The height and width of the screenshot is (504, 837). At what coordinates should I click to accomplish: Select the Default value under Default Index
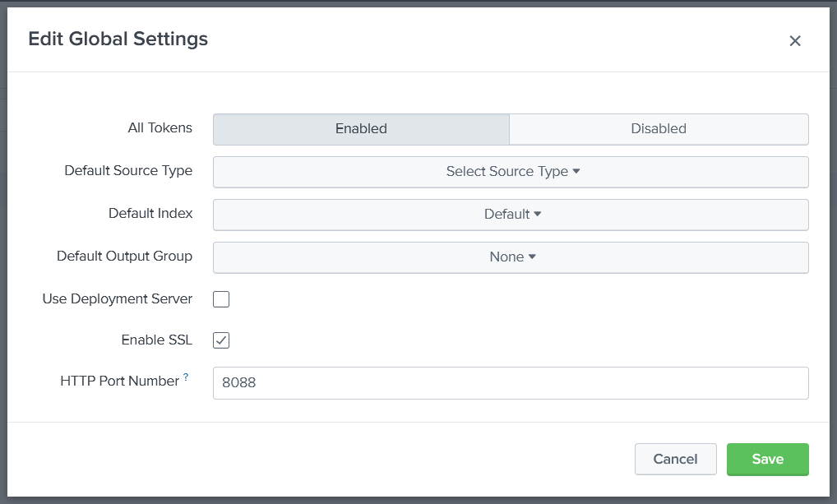[x=507, y=214]
